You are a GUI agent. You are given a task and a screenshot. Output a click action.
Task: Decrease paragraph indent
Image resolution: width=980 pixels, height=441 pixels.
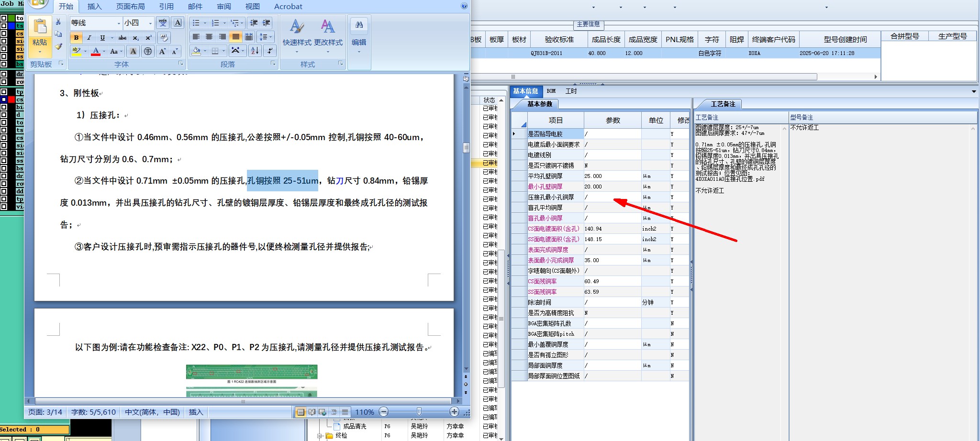point(254,22)
